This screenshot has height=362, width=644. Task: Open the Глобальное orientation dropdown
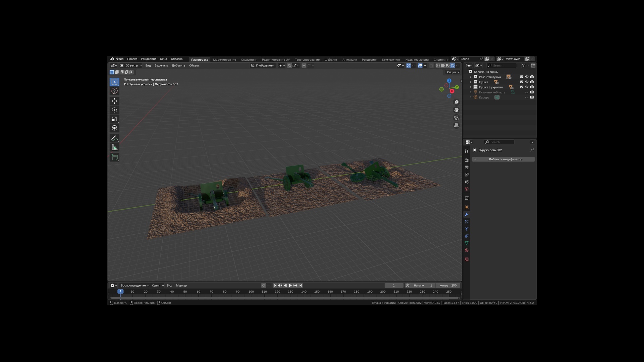pos(263,66)
